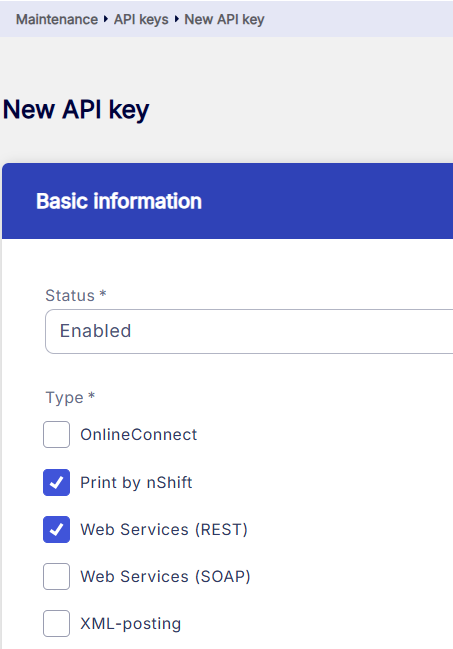The image size is (453, 649).
Task: Click the Web Services (REST) label
Action: click(164, 529)
